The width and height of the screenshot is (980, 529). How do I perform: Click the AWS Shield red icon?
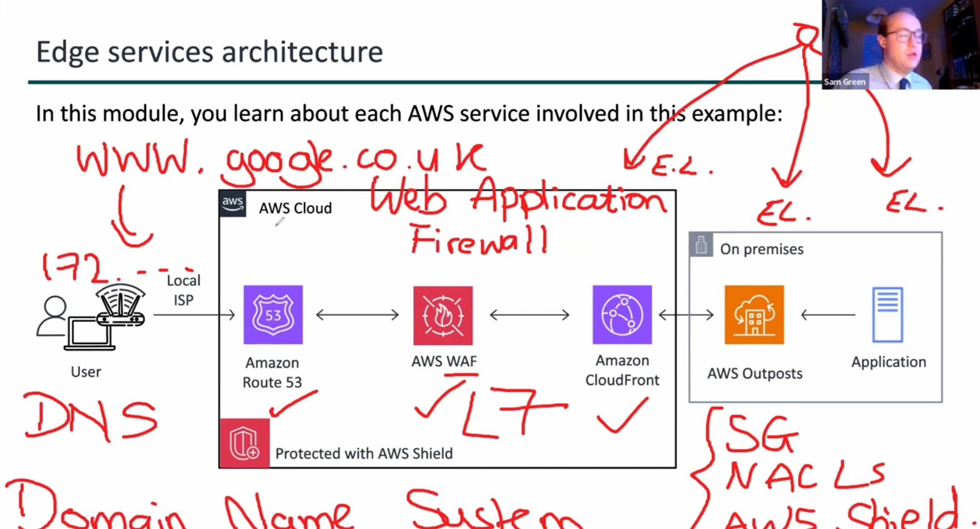(245, 443)
